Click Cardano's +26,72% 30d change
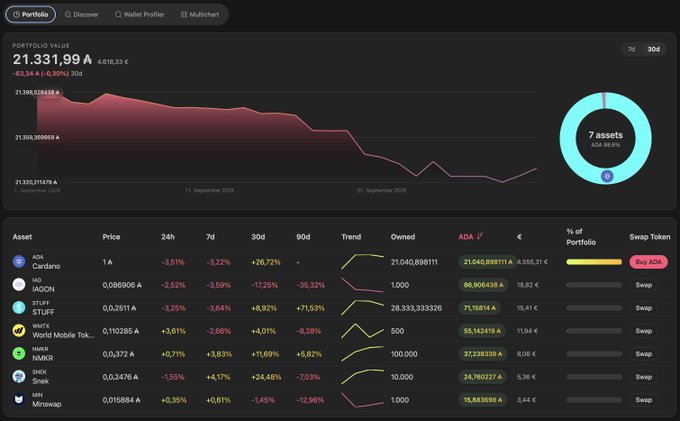This screenshot has width=680, height=421. click(x=266, y=262)
